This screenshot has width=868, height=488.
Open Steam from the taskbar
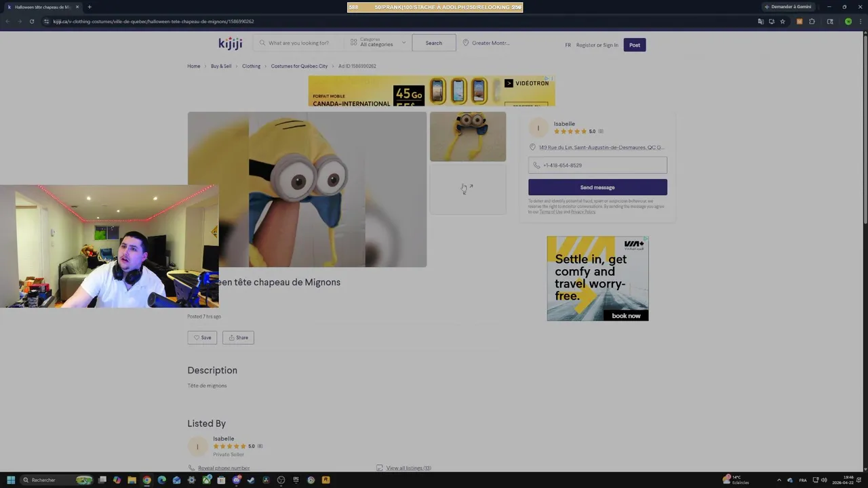pyautogui.click(x=251, y=480)
